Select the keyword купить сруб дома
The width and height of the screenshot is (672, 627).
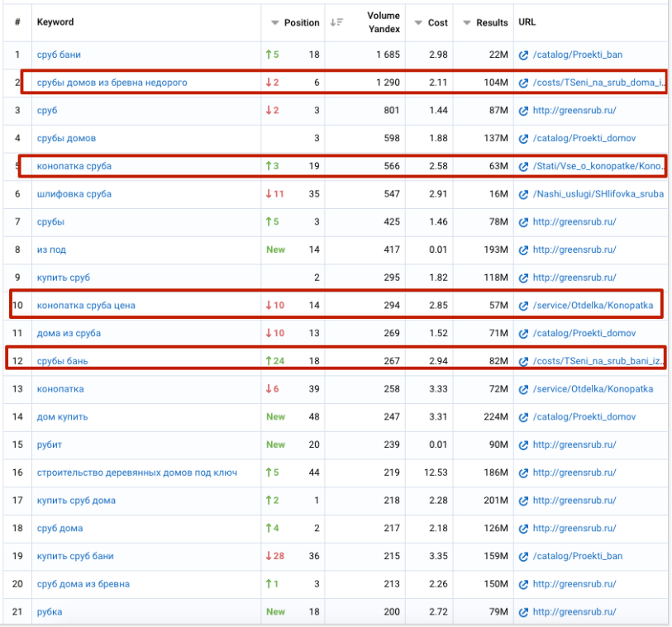click(x=76, y=501)
